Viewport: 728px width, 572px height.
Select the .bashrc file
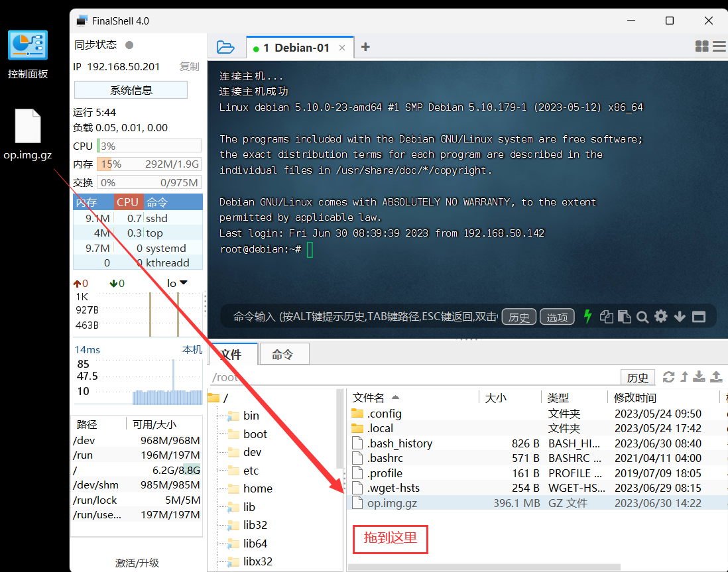(537, 458)
